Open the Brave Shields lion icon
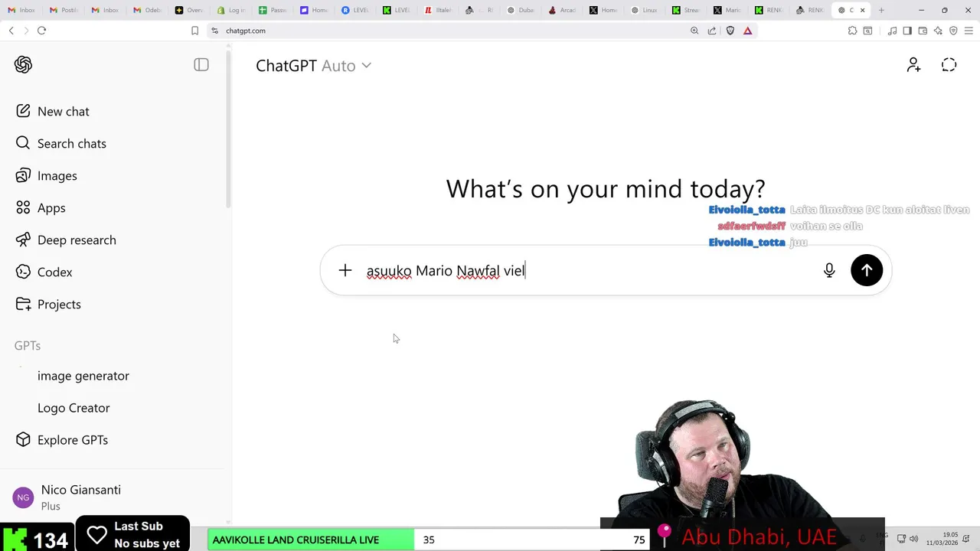Image resolution: width=980 pixels, height=551 pixels. click(x=730, y=31)
